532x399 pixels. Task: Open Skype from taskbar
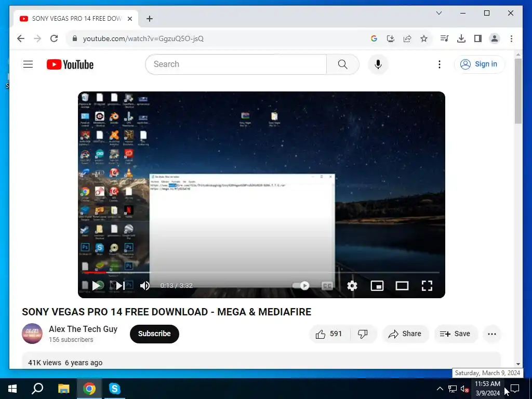115,389
